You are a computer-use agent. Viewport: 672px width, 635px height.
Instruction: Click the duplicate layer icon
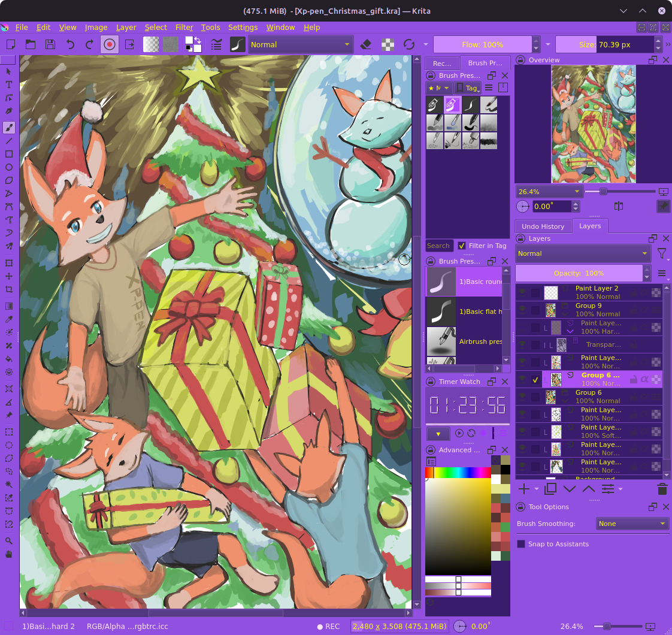pyautogui.click(x=550, y=489)
